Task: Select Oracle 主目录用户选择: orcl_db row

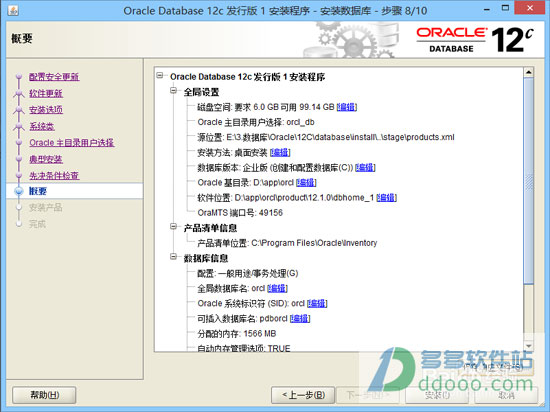Action: [x=256, y=122]
